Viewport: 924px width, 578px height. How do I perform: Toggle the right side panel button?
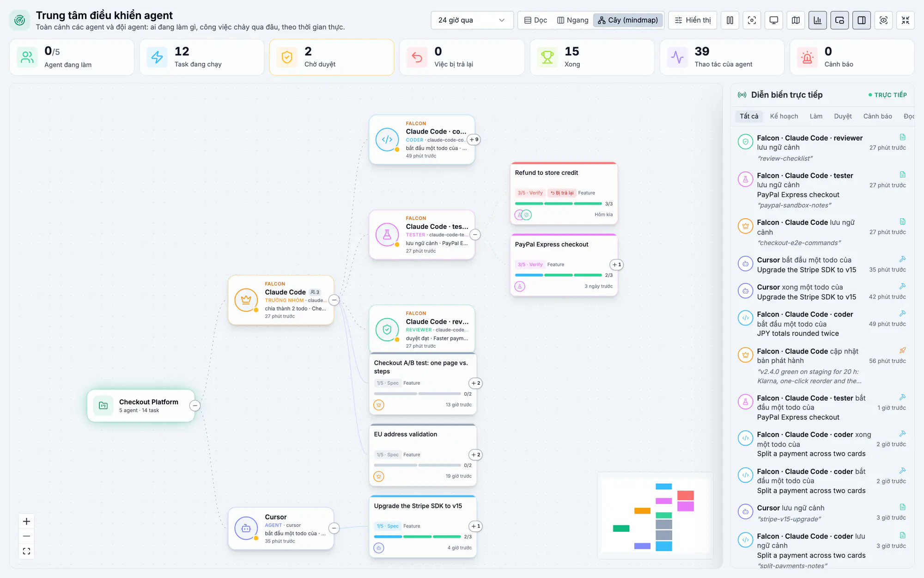[x=862, y=20]
